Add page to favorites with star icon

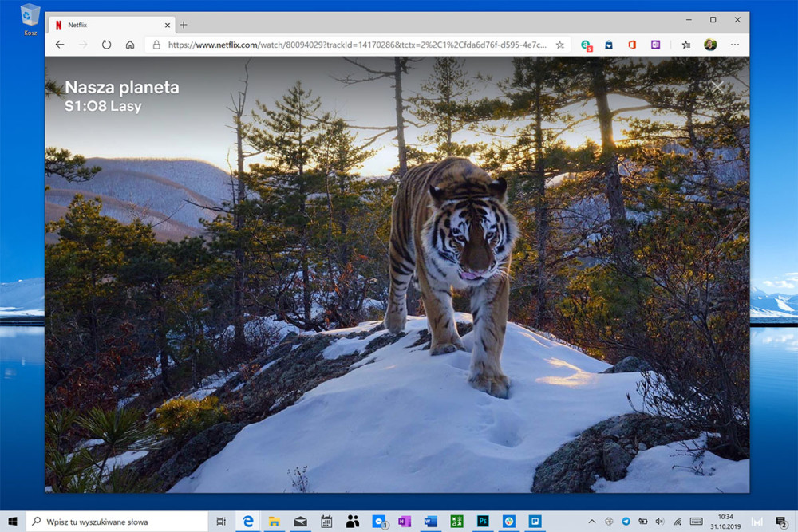tap(560, 45)
